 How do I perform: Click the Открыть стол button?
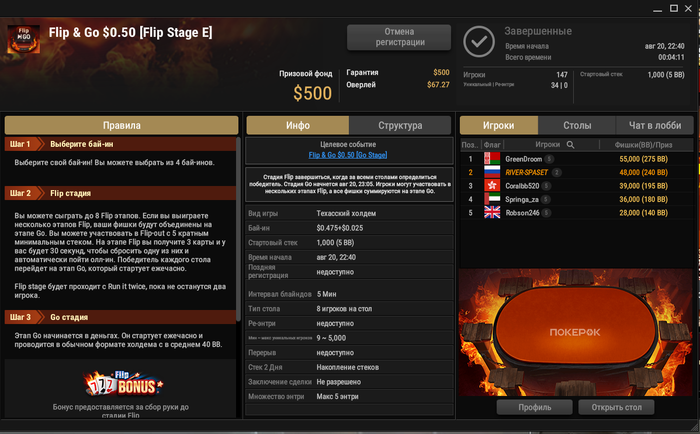pos(616,407)
